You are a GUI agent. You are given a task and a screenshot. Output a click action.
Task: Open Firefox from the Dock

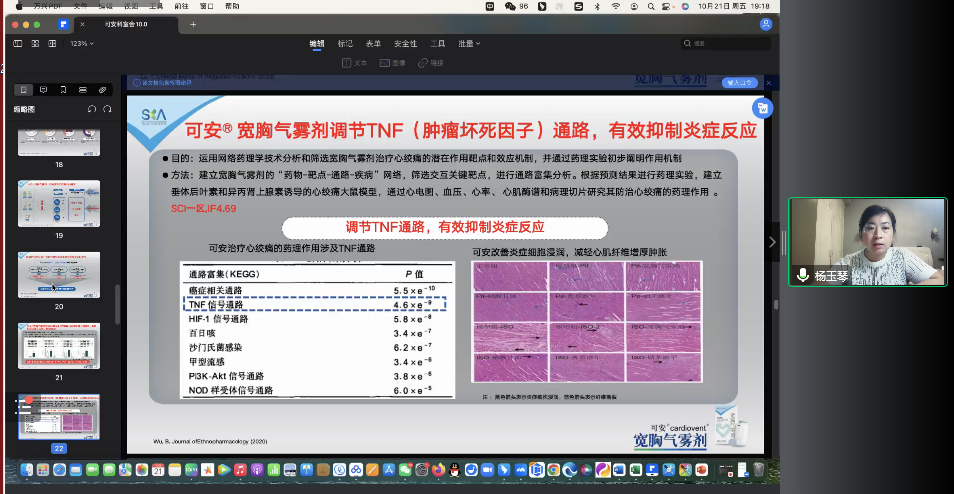(438, 470)
